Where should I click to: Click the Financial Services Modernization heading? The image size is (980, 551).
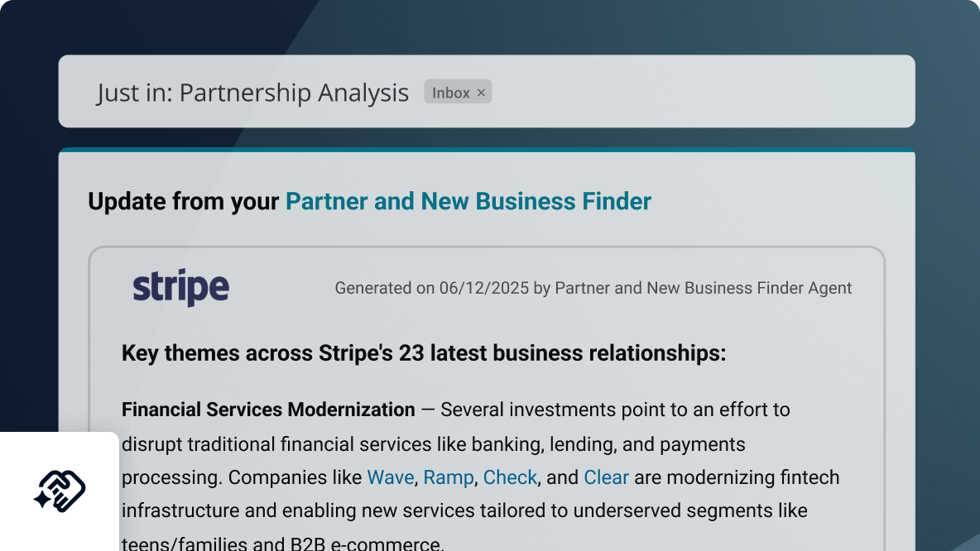[x=267, y=410]
